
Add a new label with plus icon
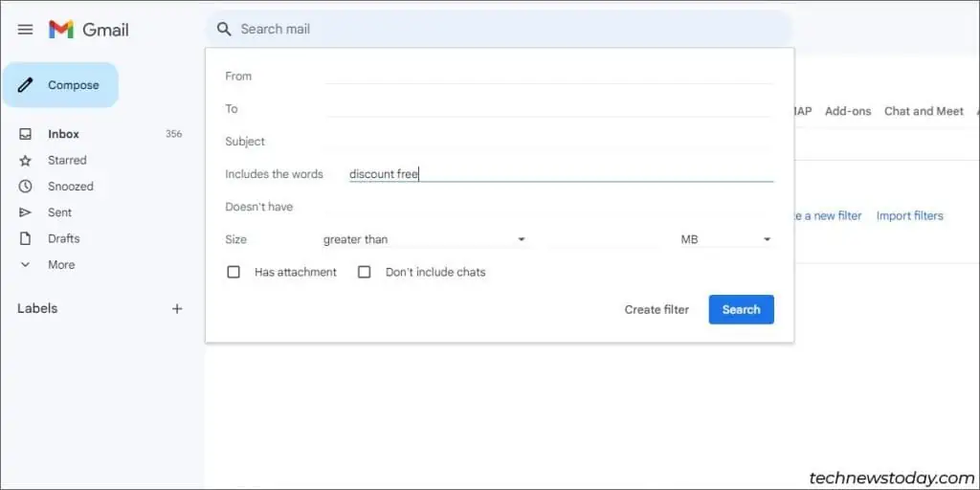point(177,309)
